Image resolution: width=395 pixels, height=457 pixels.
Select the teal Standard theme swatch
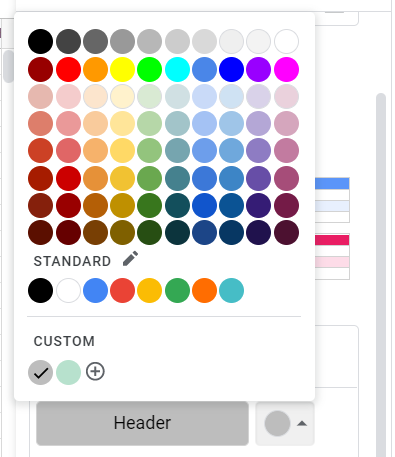click(x=231, y=291)
